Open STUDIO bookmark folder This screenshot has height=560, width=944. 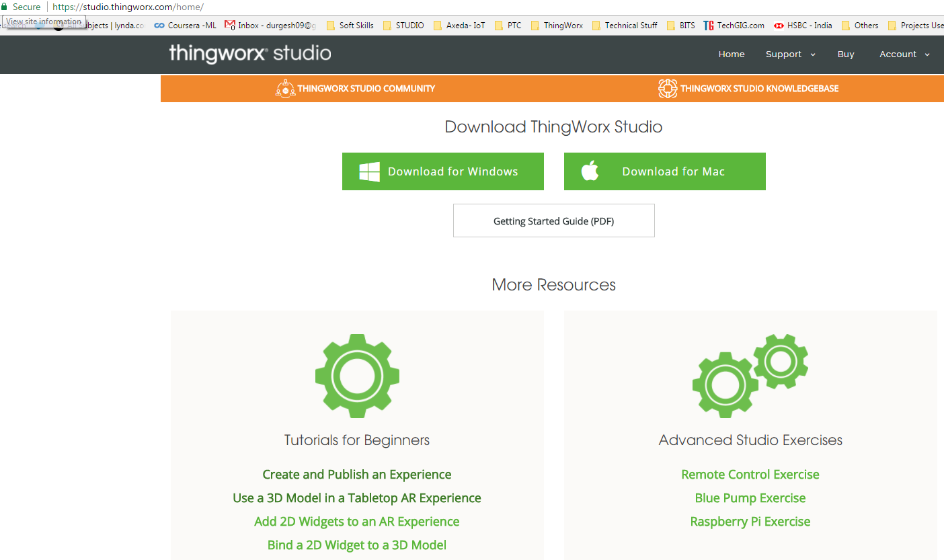pos(403,26)
